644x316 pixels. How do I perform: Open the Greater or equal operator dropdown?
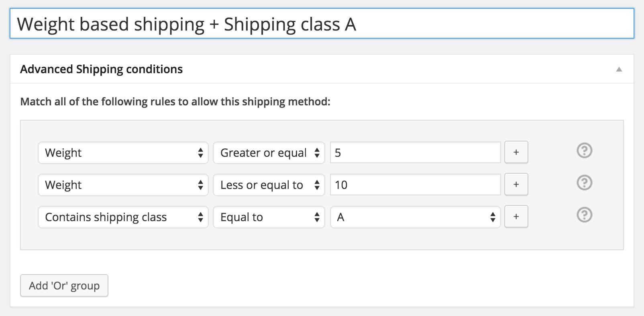pyautogui.click(x=269, y=153)
